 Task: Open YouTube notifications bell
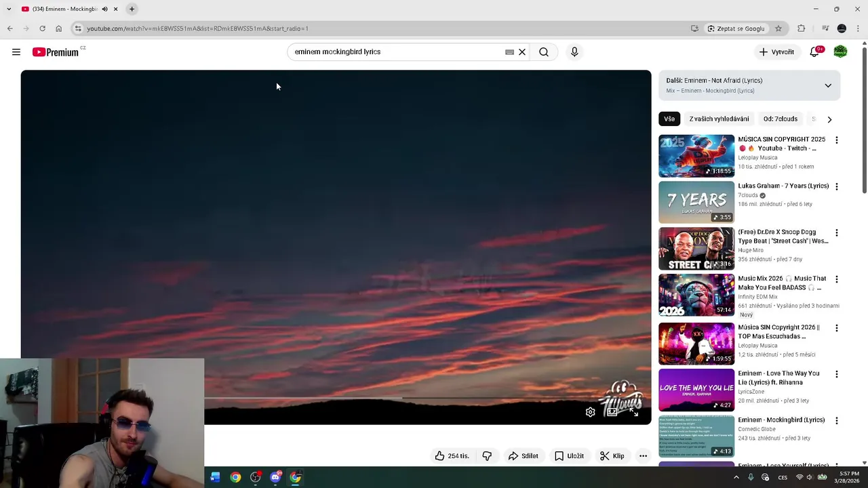coord(814,52)
